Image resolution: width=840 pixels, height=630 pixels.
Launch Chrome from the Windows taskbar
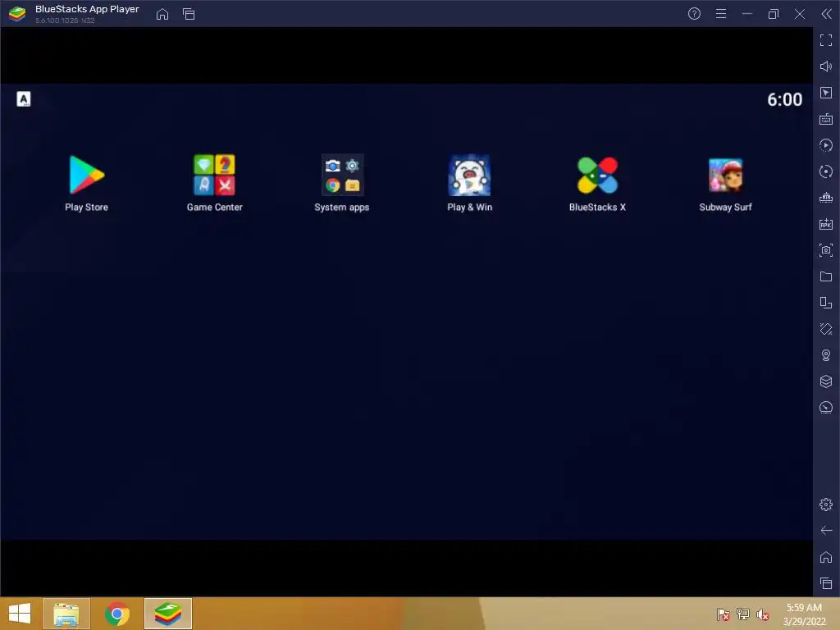117,614
